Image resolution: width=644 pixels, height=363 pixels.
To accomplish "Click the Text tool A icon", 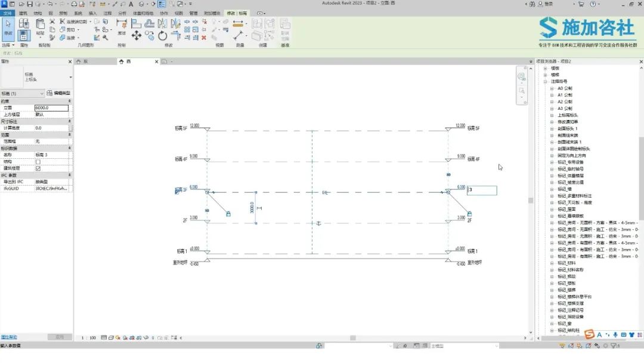I will 131,4.
